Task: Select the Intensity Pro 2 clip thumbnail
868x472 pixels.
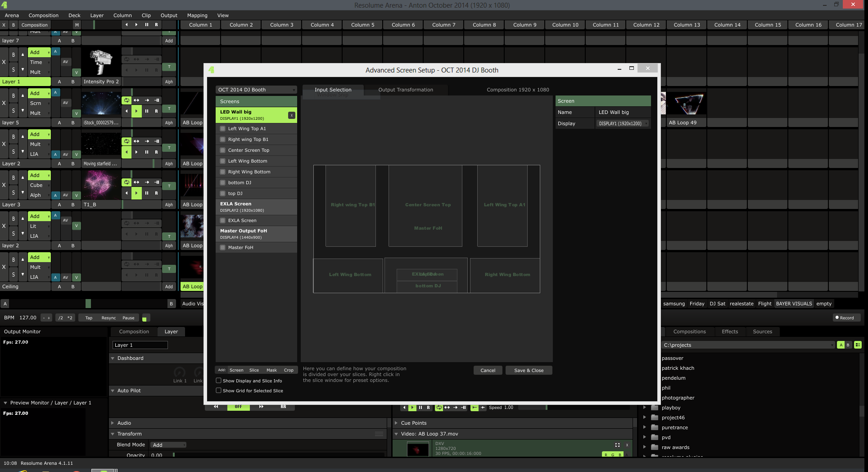Action: pyautogui.click(x=101, y=63)
